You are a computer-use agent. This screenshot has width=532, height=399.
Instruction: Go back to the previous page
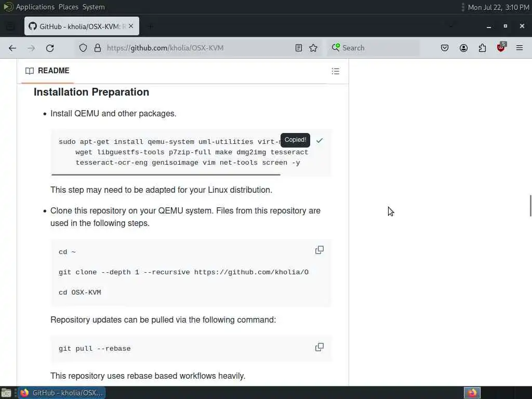[12, 48]
